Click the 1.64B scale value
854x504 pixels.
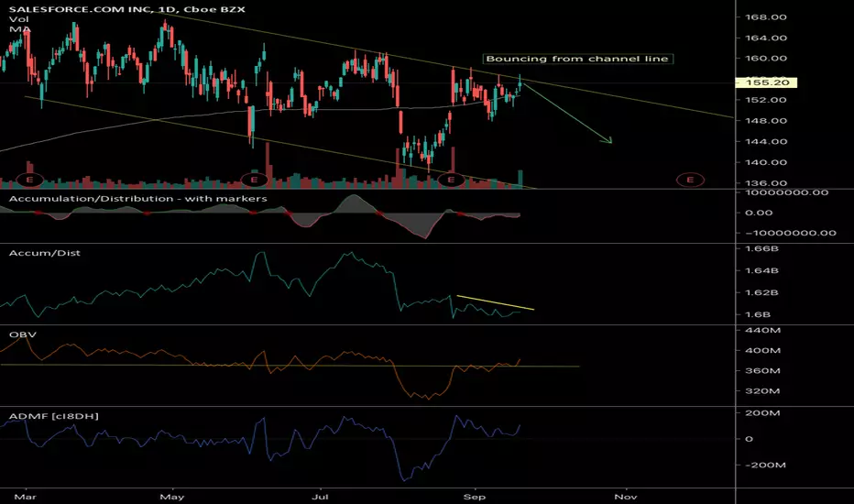761,270
